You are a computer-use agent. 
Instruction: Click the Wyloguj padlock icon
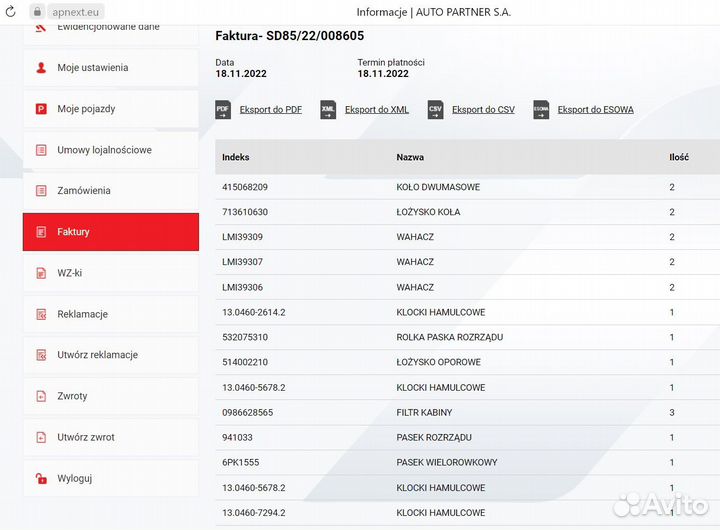(x=41, y=478)
